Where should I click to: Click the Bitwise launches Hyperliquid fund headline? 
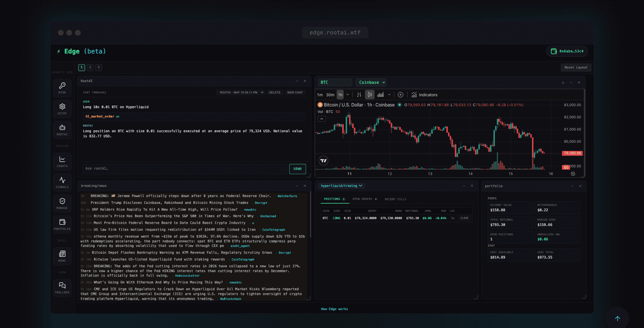(159, 259)
